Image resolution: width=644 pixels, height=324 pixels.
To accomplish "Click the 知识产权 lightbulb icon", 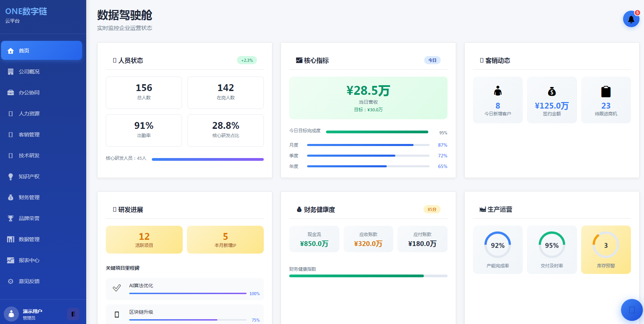I will point(11,176).
